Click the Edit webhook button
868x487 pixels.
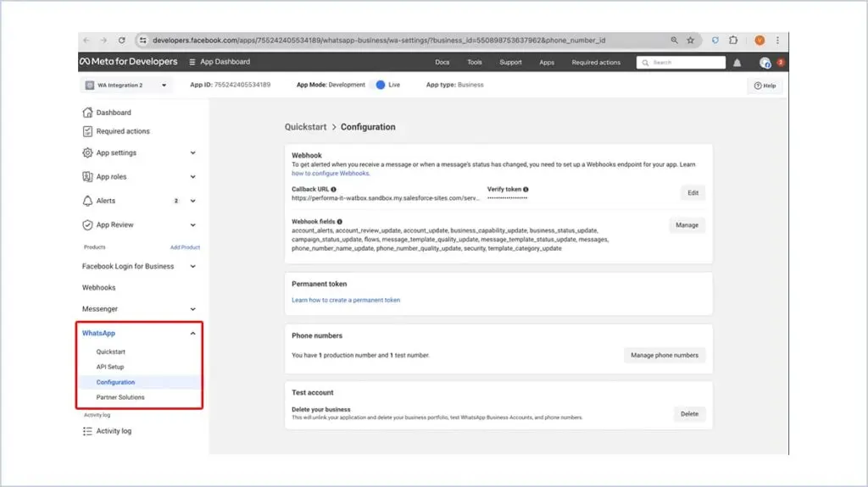click(x=693, y=192)
